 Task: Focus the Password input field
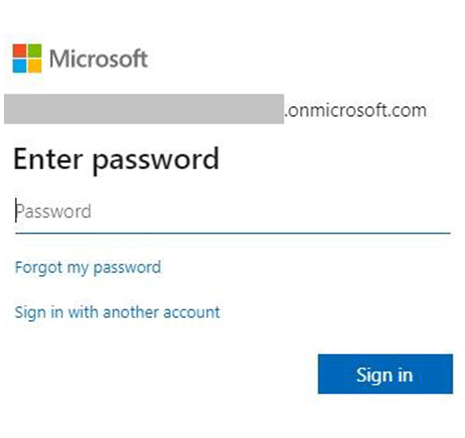(x=233, y=212)
